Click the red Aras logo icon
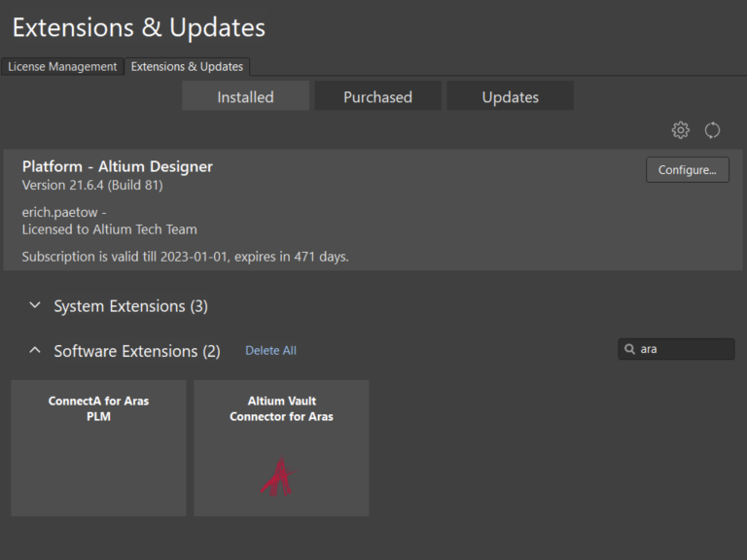Viewport: 747px width, 560px height. pos(278,476)
